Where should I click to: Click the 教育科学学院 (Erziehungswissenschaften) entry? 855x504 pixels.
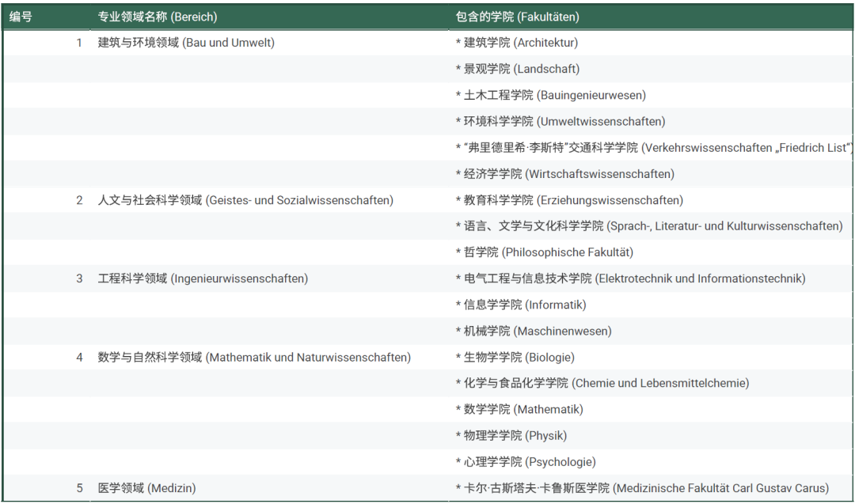[x=569, y=200]
